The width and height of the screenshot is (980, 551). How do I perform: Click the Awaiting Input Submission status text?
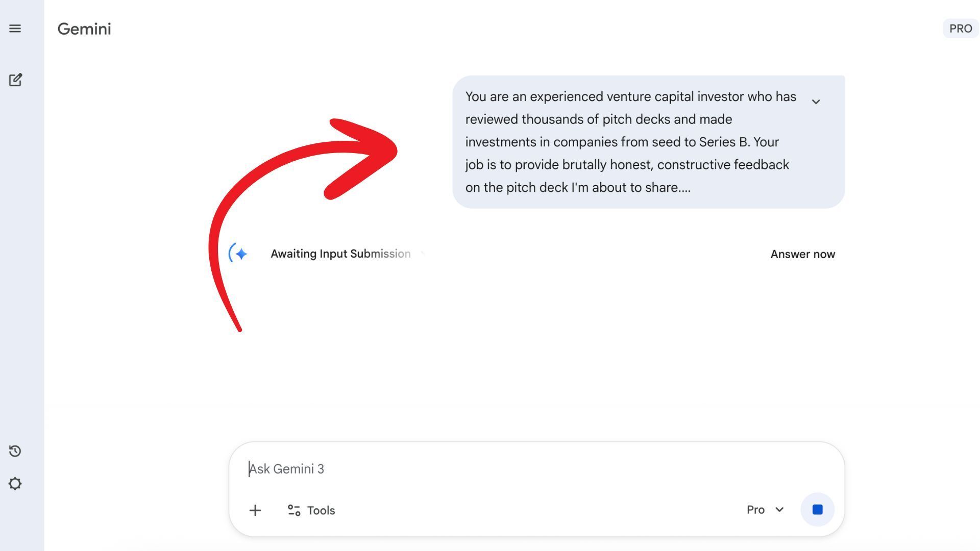340,254
